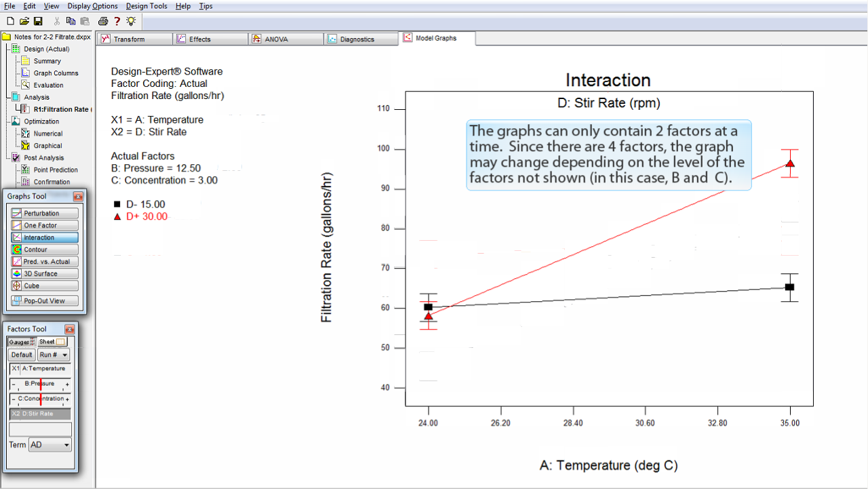Screen dimensions: 868x489
Task: Open the Display Options menu
Action: [x=92, y=6]
